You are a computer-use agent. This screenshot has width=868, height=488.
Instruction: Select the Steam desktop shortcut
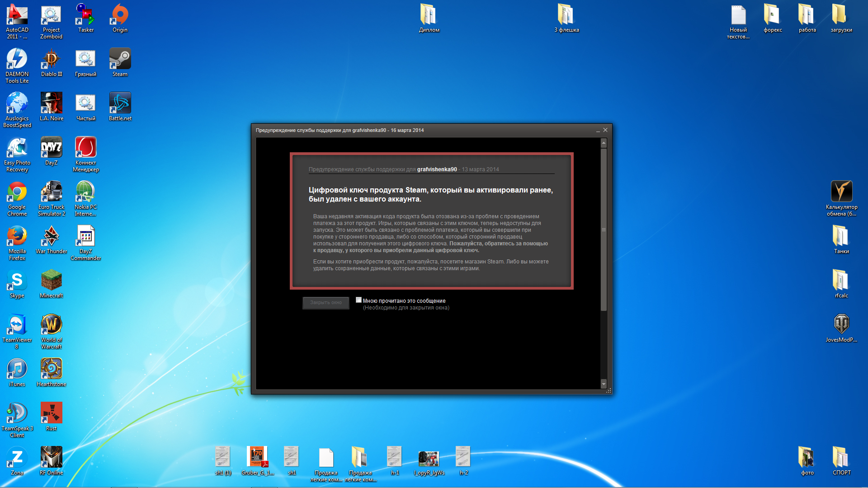tap(120, 62)
